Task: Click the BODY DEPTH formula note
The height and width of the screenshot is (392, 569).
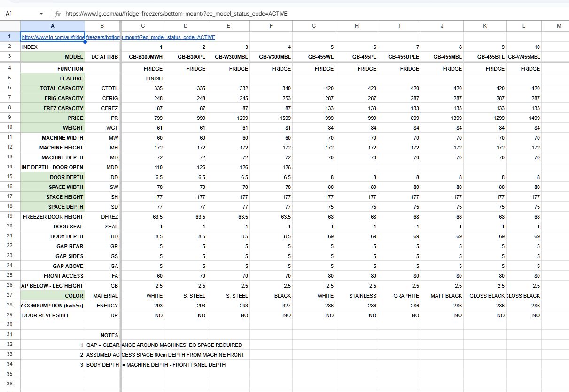Action: [x=156, y=365]
